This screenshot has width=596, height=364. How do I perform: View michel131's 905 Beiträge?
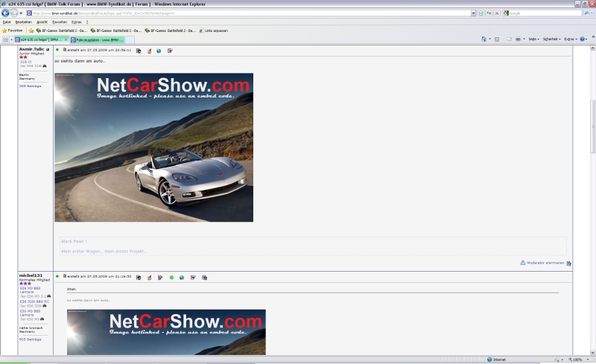click(30, 339)
